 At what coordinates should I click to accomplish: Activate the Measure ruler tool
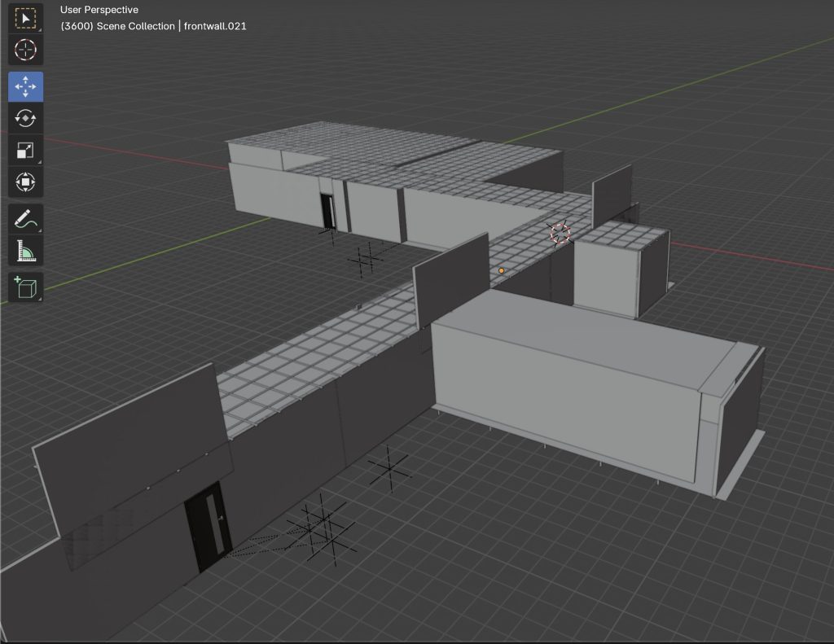tap(25, 251)
